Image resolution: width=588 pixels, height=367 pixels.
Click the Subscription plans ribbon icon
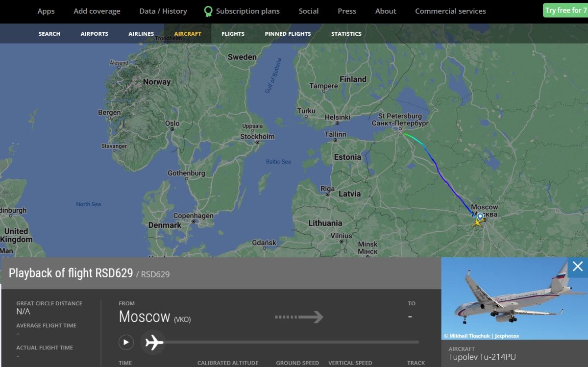point(208,11)
